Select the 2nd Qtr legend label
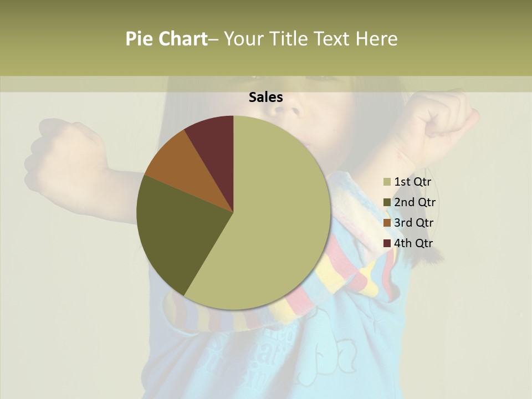The image size is (532, 399). coord(415,202)
